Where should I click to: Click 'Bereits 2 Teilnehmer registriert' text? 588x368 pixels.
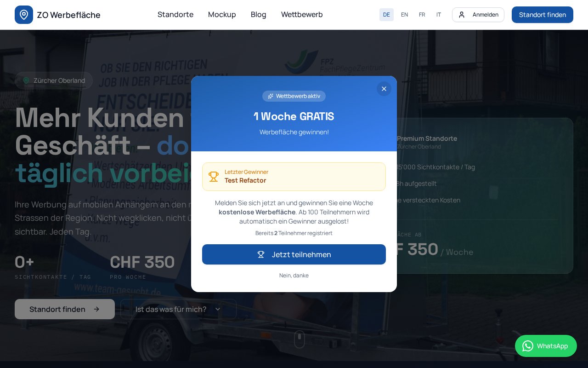point(294,233)
